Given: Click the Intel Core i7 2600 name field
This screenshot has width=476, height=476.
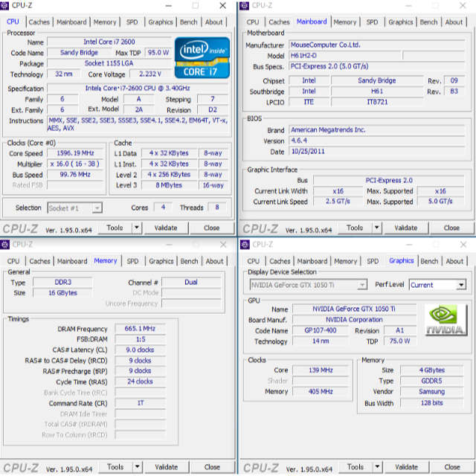Looking at the screenshot, I should pyautogui.click(x=109, y=42).
